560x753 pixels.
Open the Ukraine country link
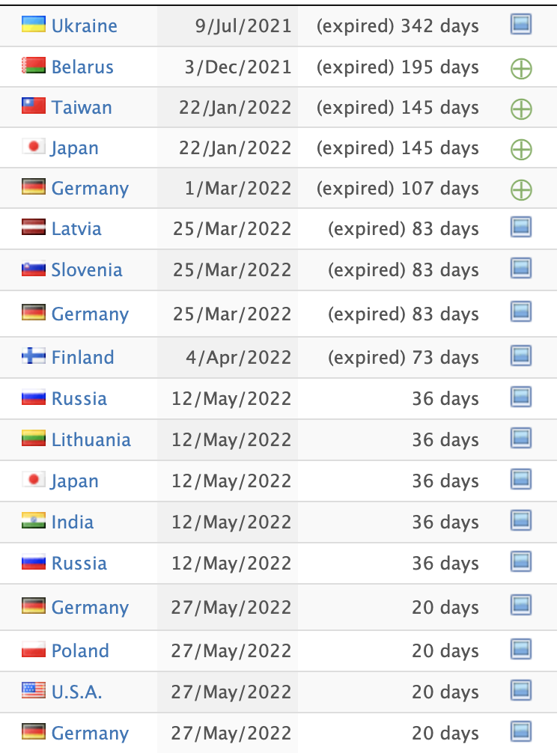[x=84, y=26]
